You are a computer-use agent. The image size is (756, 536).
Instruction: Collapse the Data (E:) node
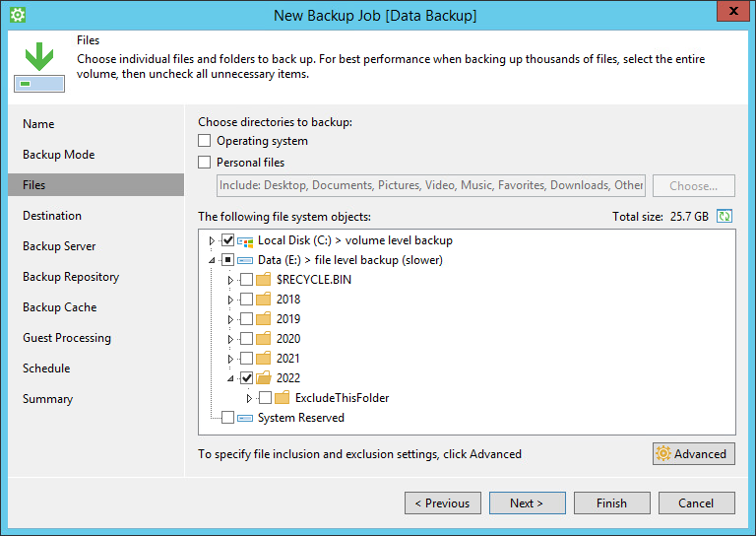coord(212,260)
